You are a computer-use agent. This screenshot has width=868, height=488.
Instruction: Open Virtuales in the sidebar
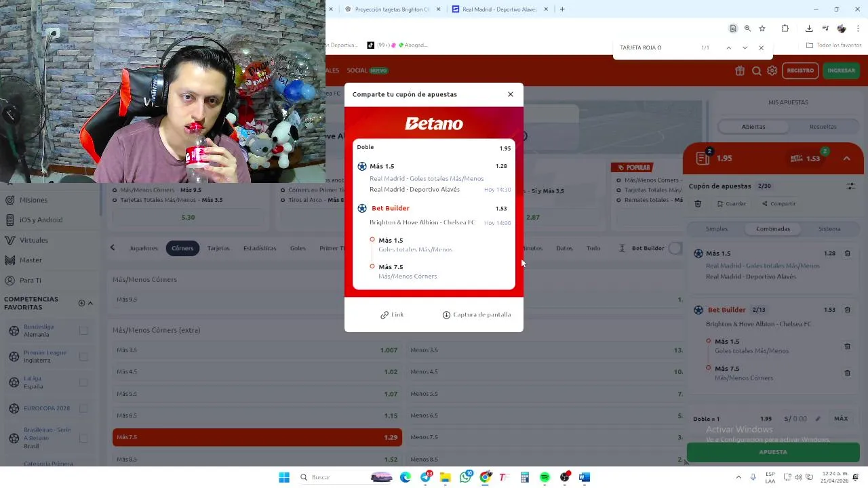pos(33,240)
